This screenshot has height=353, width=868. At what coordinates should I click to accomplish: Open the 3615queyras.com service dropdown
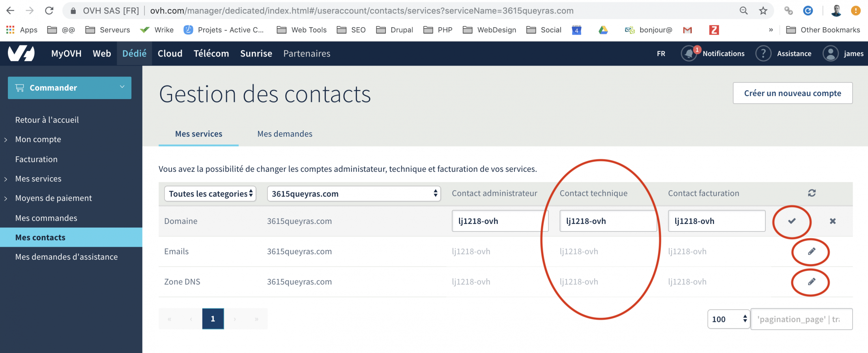pos(354,194)
